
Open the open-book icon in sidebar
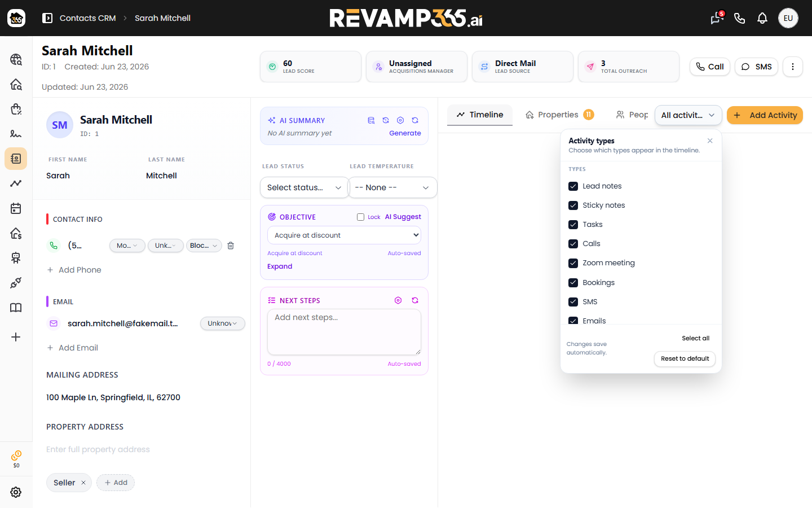tap(16, 308)
